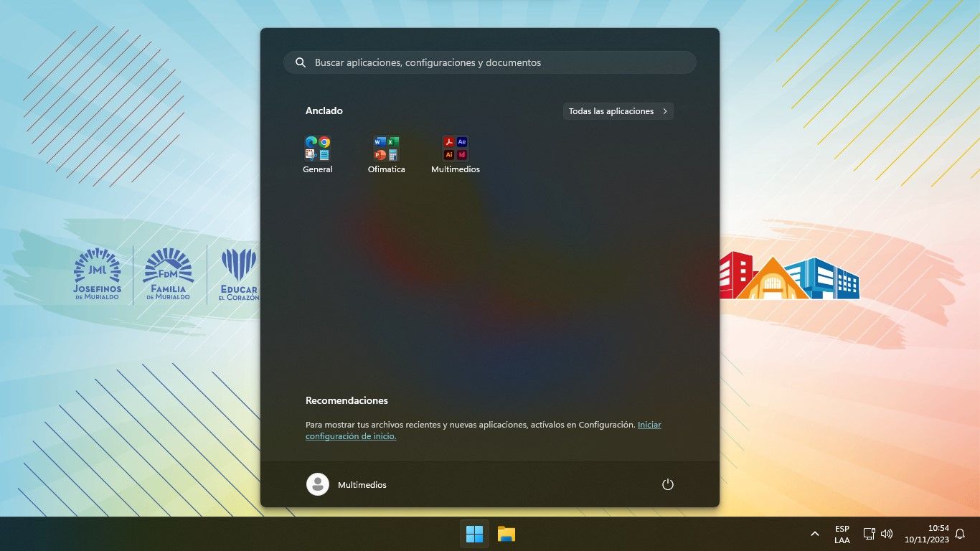This screenshot has width=980, height=551.
Task: Click the Multimedios account name
Action: [362, 485]
